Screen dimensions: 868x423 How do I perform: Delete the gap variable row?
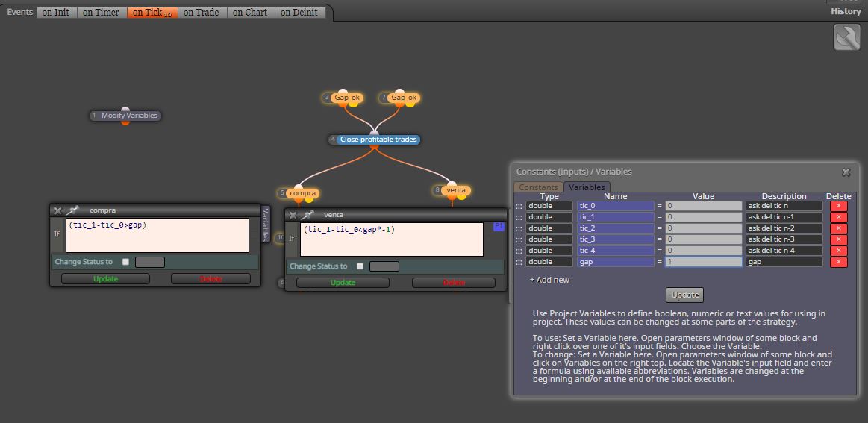[838, 262]
